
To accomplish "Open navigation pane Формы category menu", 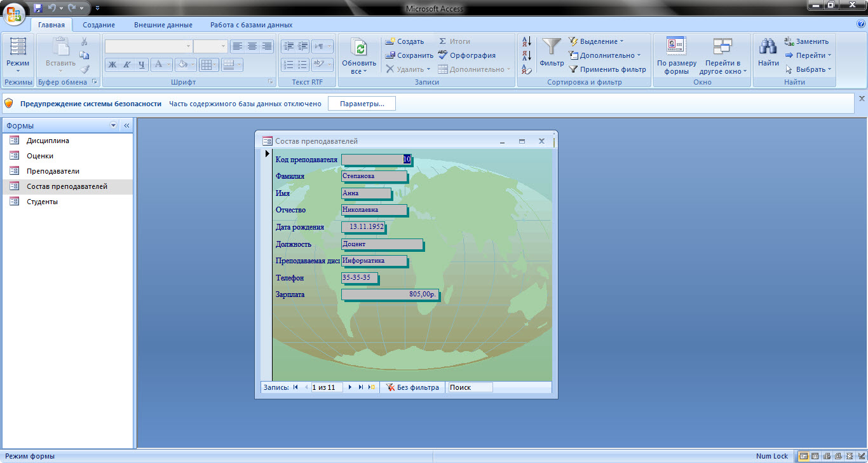I will tap(114, 125).
